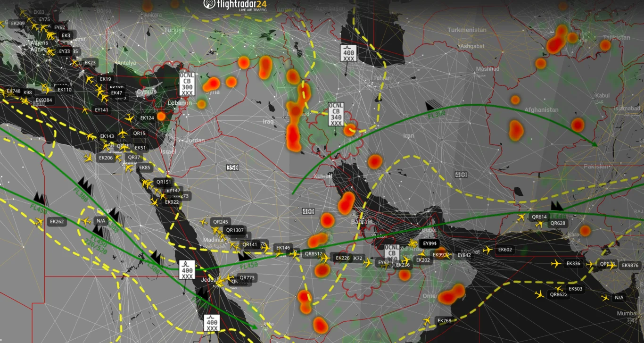This screenshot has height=343, width=644.
Task: Select the aircraft icon for flight QR245
Action: 204,222
